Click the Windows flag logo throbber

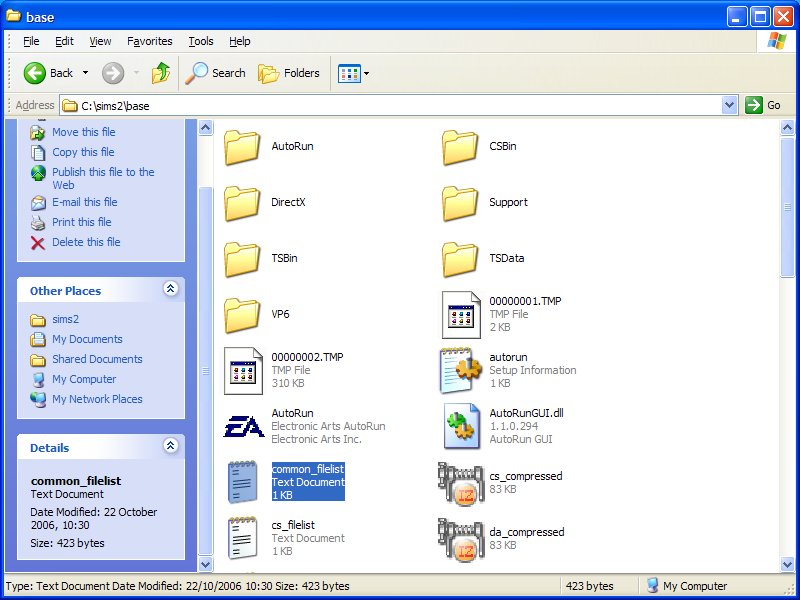(x=777, y=41)
